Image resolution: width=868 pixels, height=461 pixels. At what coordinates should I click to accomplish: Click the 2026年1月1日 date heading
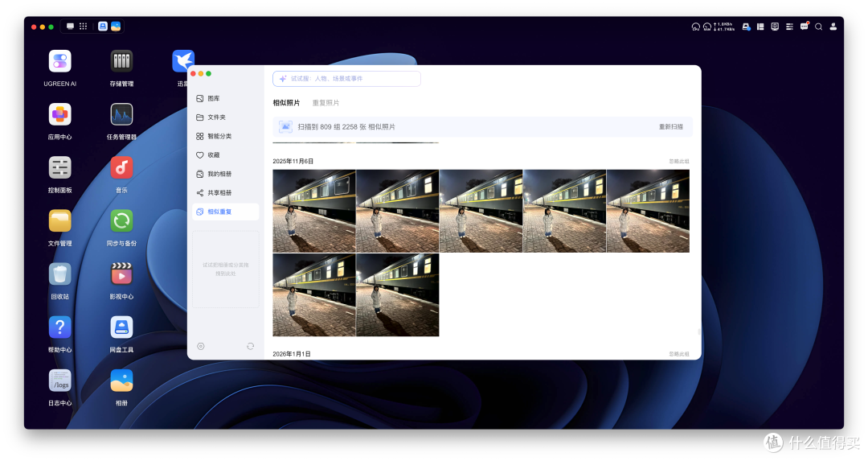291,353
